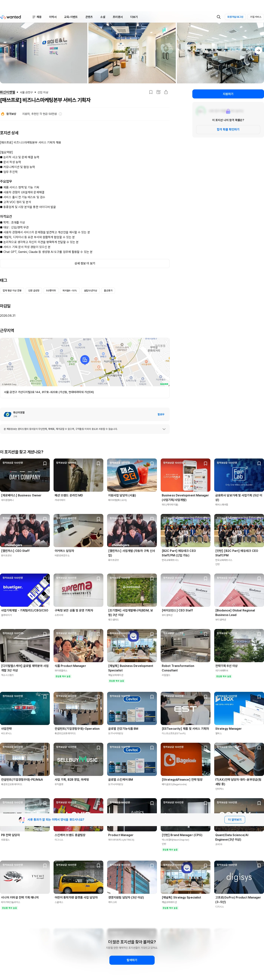The image size is (264, 980).
Task: Bookmark the Strategy Manager card
Action: click(259, 697)
